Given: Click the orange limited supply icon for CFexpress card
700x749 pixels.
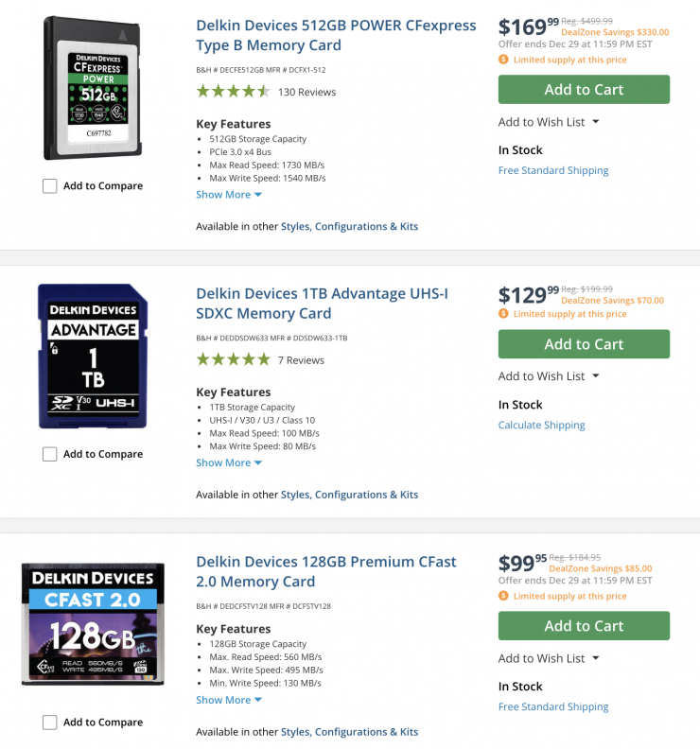Looking at the screenshot, I should [x=503, y=60].
